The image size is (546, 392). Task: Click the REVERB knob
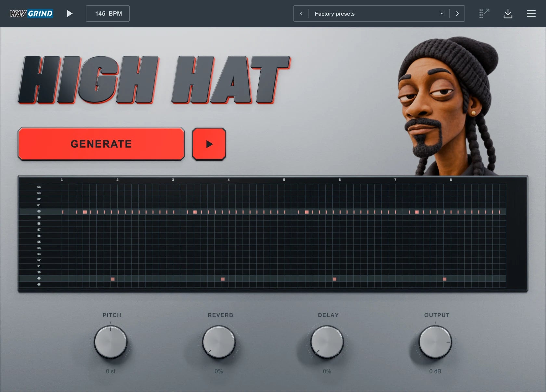[219, 342]
